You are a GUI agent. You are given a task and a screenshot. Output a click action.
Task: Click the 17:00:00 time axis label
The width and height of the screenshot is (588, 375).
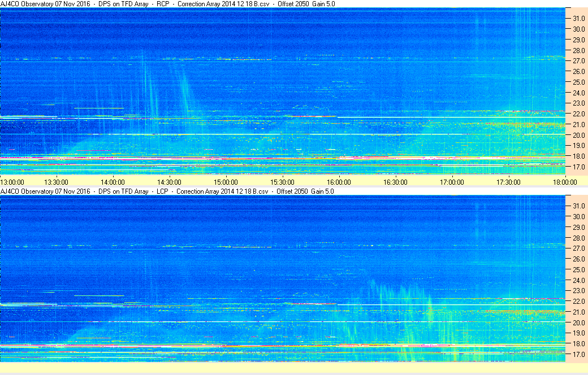(x=452, y=182)
